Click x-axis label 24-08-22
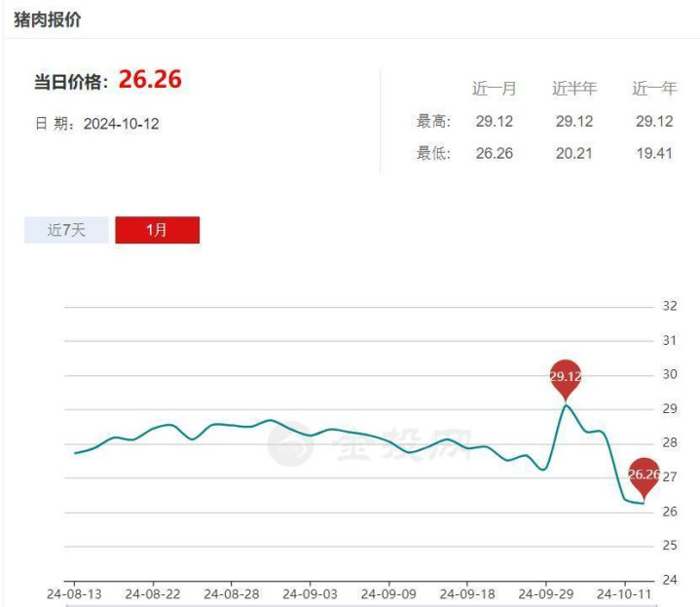 pos(153,594)
